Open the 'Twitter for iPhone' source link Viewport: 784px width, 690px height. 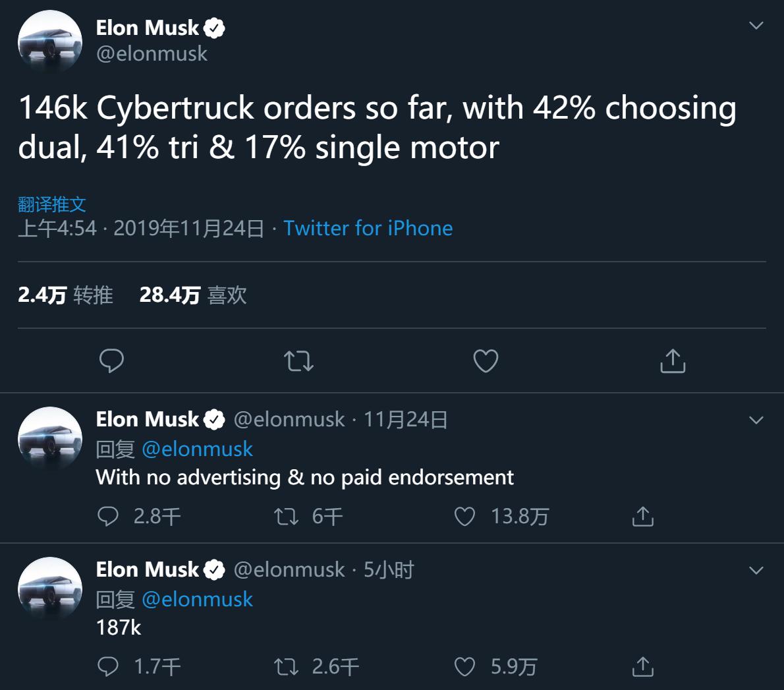pyautogui.click(x=368, y=228)
